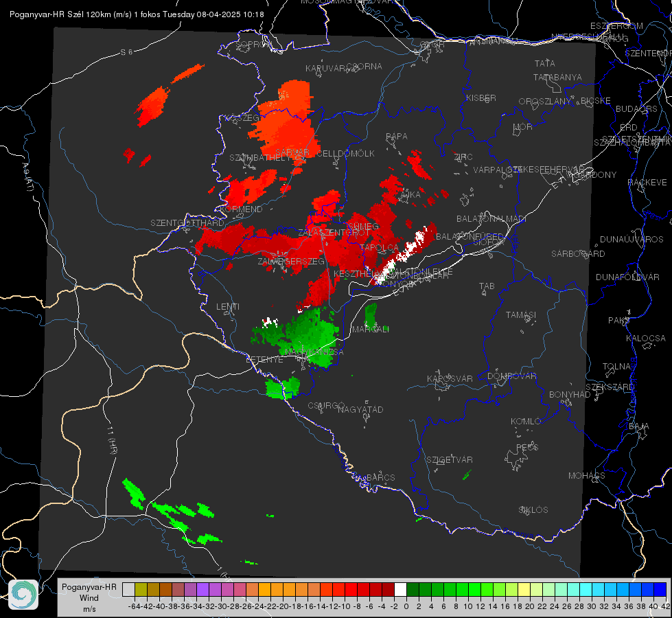Click the LETENYE label
672x618 pixels.
pos(264,360)
